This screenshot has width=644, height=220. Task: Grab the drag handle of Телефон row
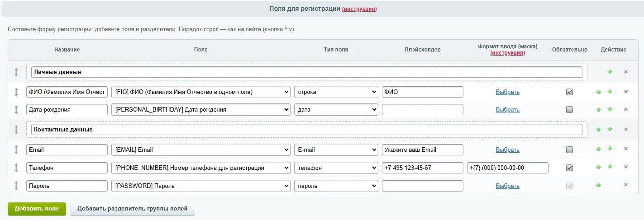tap(16, 168)
